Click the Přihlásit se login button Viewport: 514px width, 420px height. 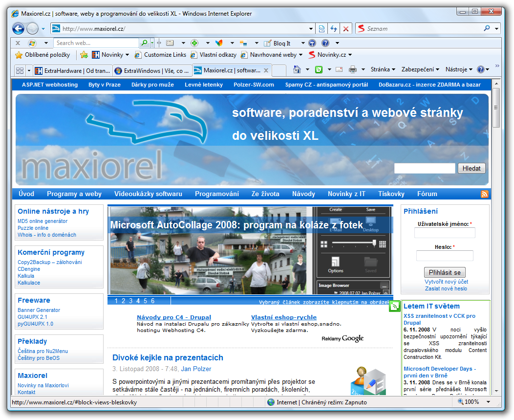445,272
